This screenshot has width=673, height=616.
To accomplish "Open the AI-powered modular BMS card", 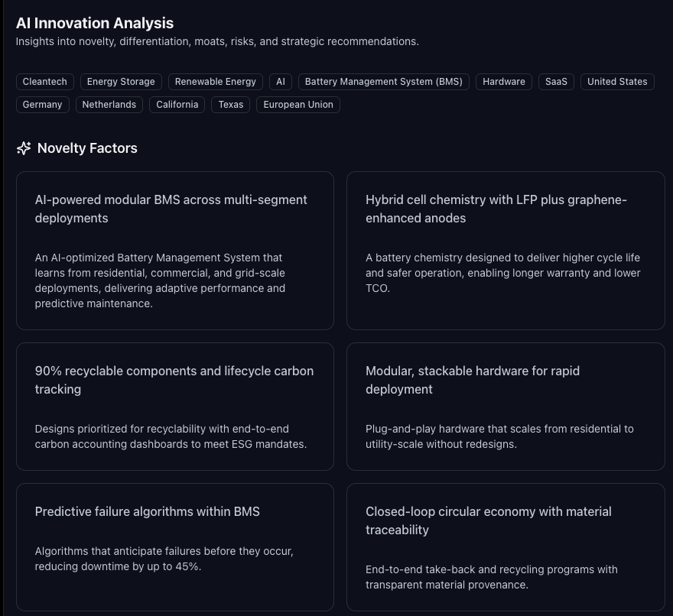I will click(x=175, y=251).
